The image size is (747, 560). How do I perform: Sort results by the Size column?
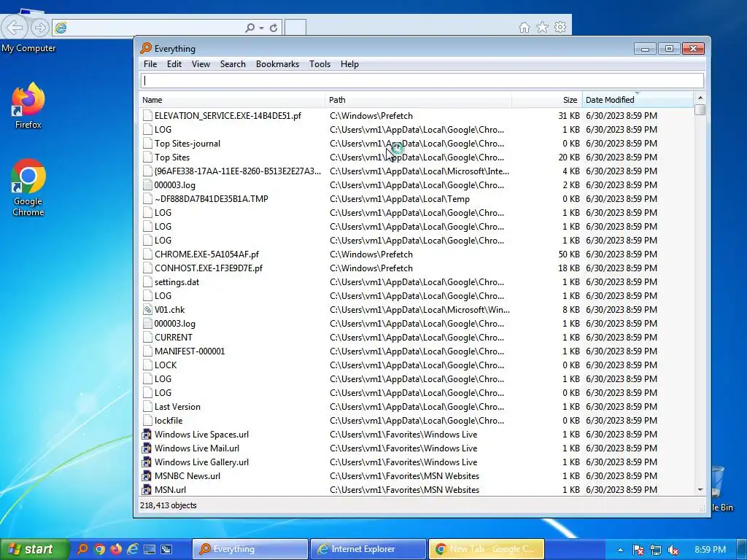tap(547, 100)
